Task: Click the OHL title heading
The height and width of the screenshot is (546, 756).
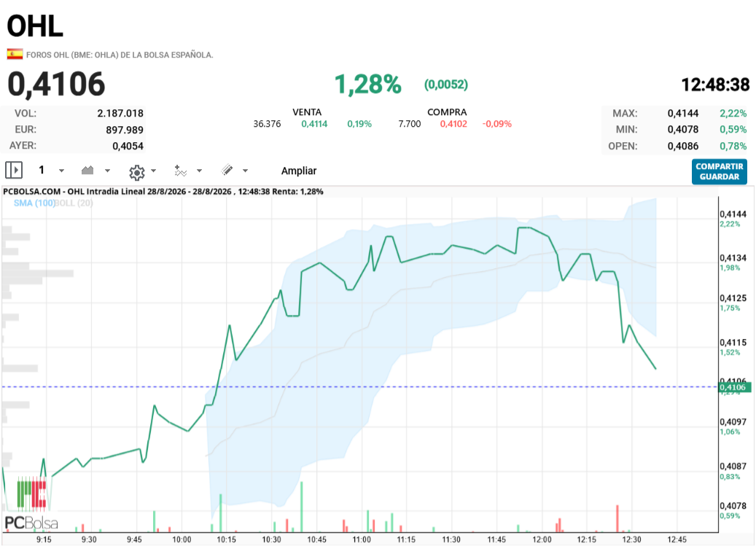Action: tap(35, 26)
